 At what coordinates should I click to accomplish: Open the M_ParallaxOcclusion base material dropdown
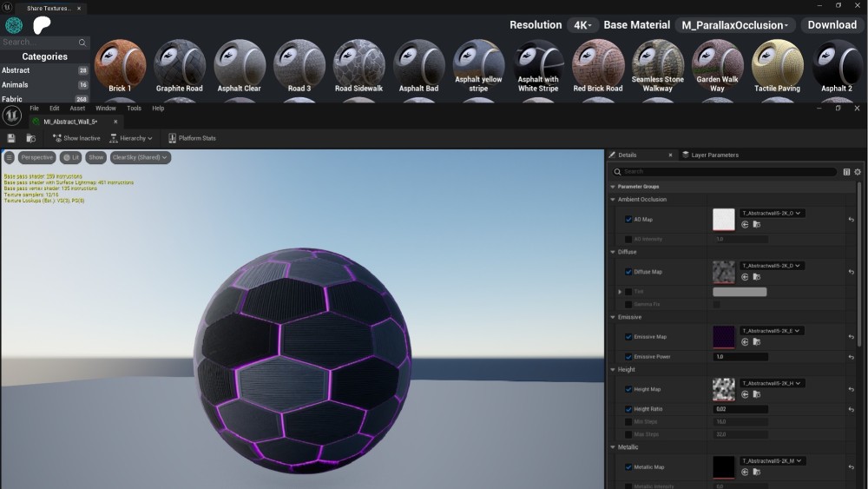[734, 25]
